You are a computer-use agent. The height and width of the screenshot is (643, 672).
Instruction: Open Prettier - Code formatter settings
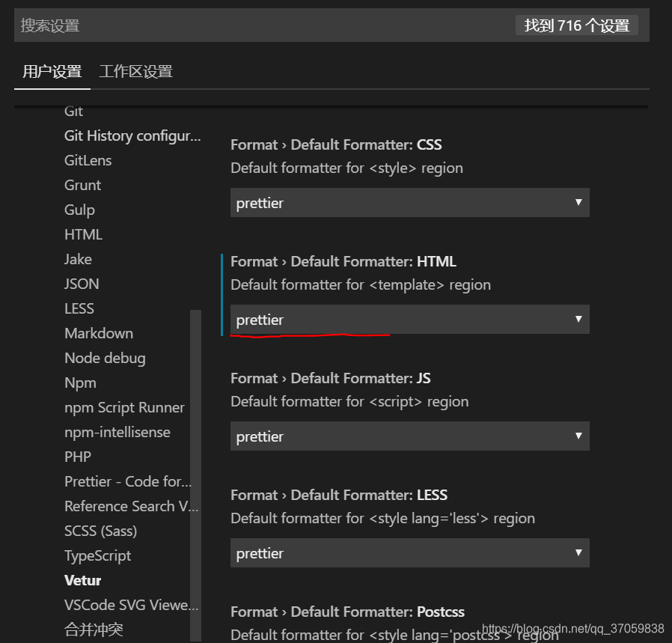click(x=128, y=482)
